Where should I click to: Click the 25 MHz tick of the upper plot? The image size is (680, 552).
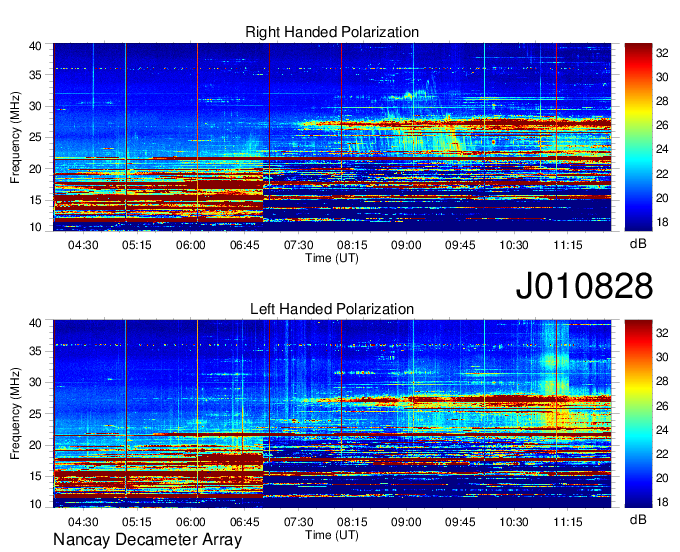click(x=35, y=137)
